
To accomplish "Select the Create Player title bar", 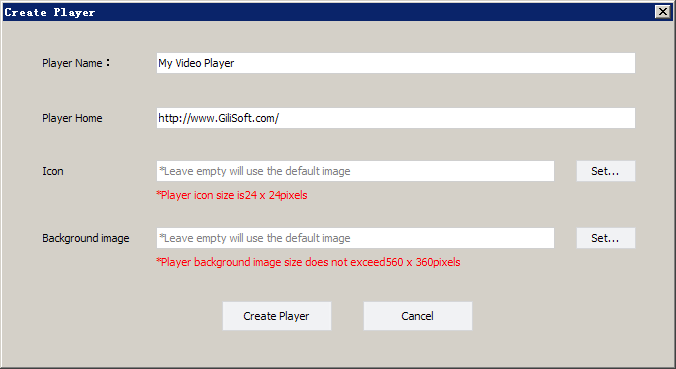I will pyautogui.click(x=328, y=12).
